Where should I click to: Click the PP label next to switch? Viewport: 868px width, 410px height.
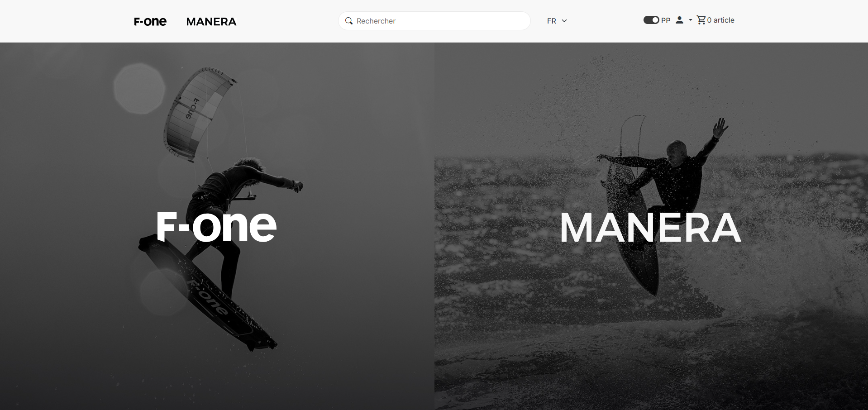(x=666, y=20)
